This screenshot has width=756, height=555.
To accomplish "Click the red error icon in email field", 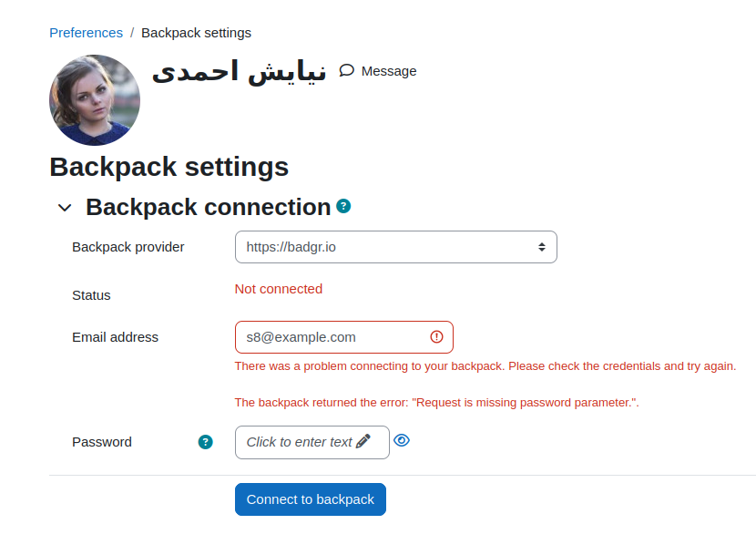I will coord(436,337).
